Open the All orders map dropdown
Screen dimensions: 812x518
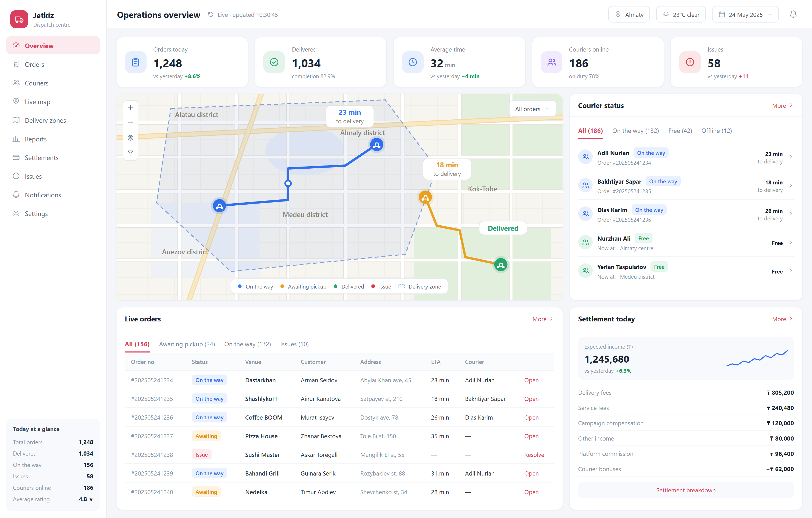532,109
